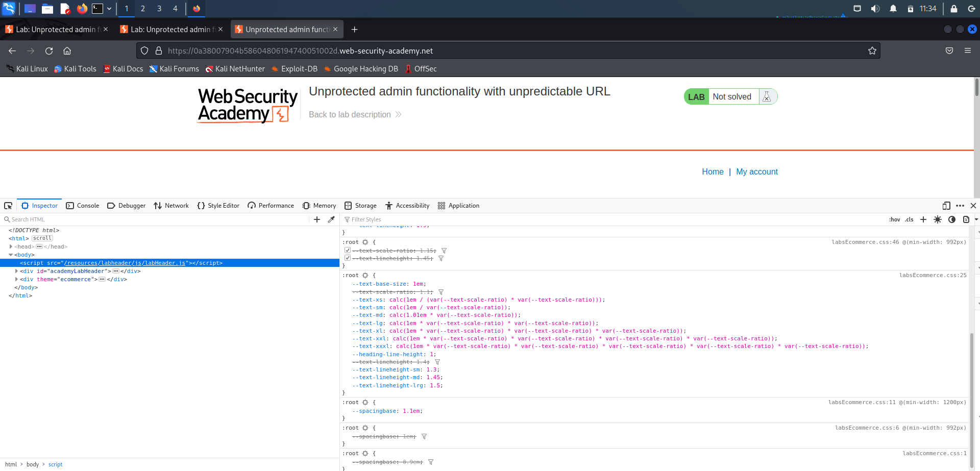This screenshot has width=980, height=471.
Task: Click the tracking protection shield icon
Action: pyautogui.click(x=144, y=51)
